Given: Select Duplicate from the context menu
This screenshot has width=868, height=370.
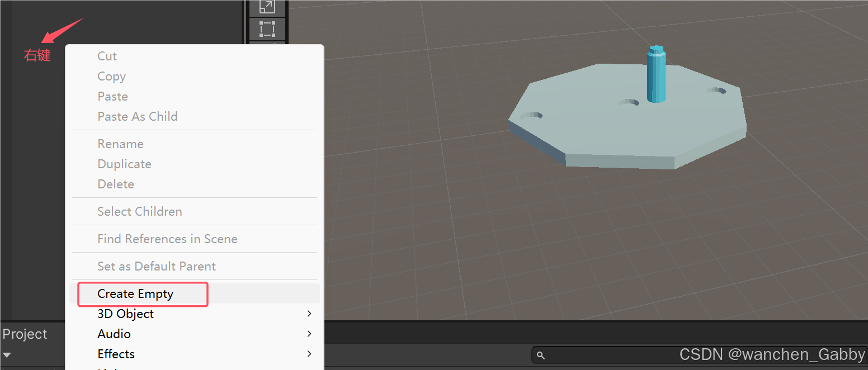Looking at the screenshot, I should coord(124,164).
